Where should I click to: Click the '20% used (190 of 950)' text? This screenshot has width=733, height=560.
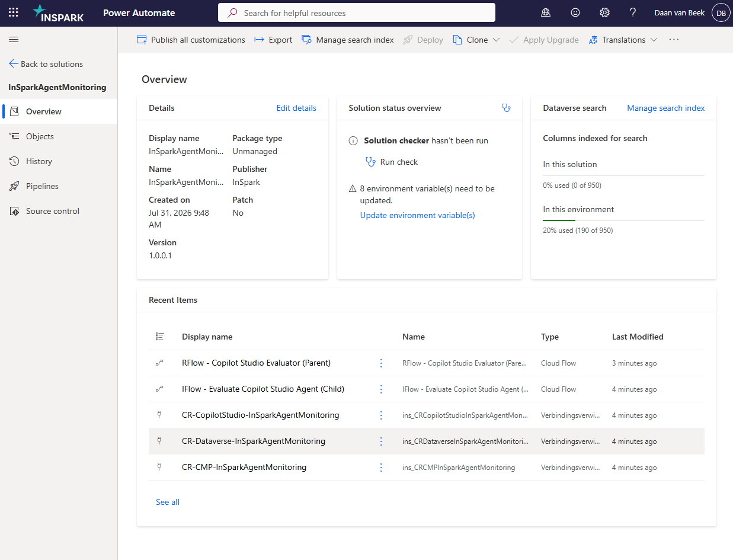[x=578, y=231]
